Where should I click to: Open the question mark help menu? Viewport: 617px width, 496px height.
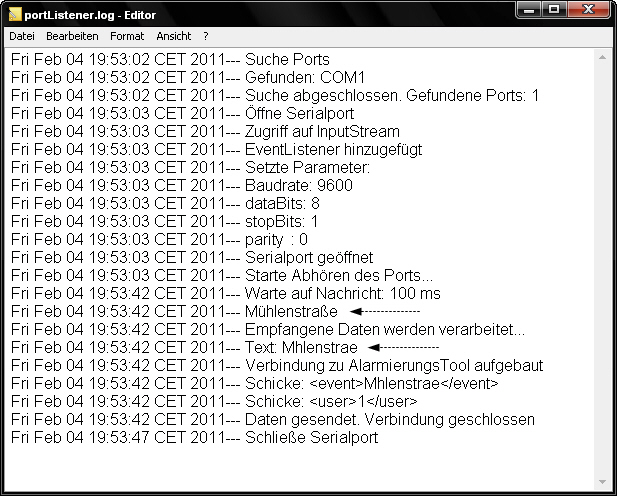(206, 36)
